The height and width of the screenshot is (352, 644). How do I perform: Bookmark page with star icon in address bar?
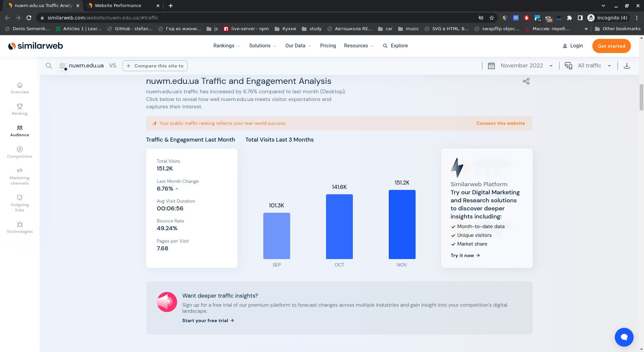pyautogui.click(x=492, y=18)
